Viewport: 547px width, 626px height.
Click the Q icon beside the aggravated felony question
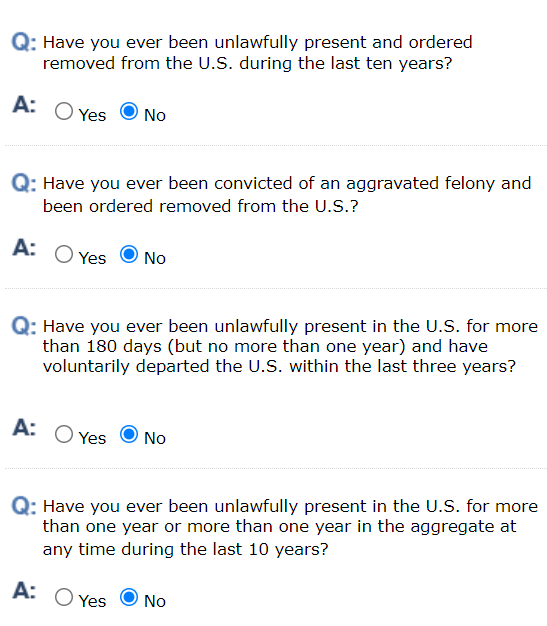pos(24,183)
